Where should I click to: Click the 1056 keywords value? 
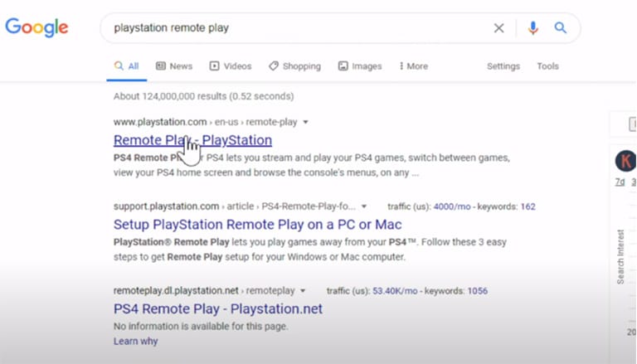(x=478, y=291)
